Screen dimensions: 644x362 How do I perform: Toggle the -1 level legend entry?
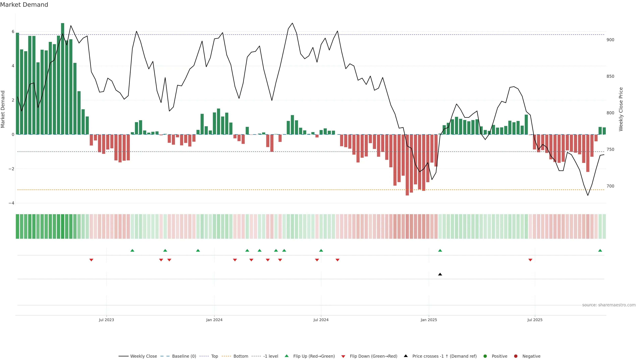(x=271, y=356)
